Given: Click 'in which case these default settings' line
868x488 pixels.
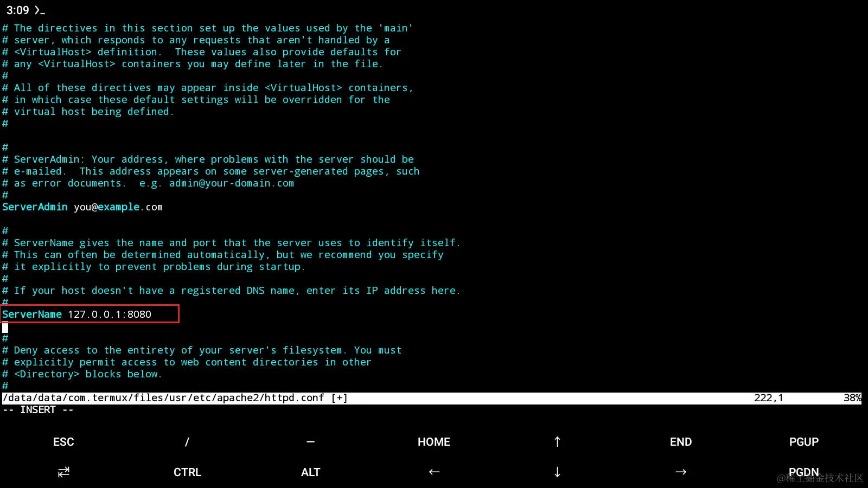Looking at the screenshot, I should [x=196, y=100].
